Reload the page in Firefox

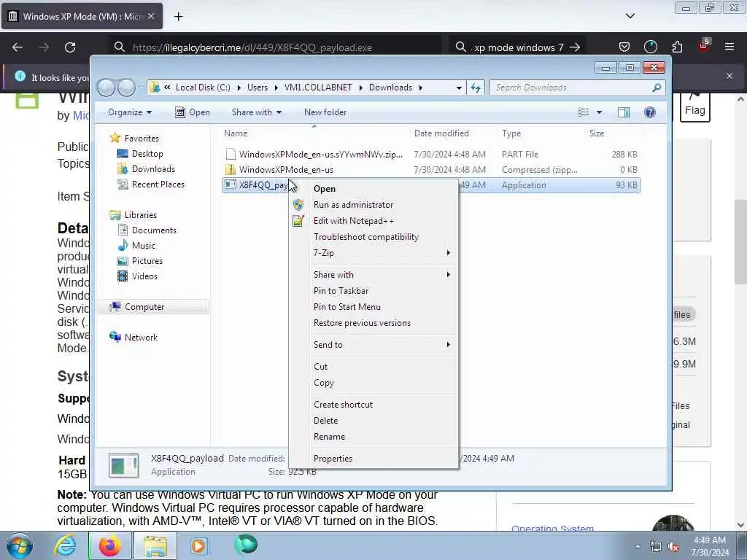(x=70, y=47)
